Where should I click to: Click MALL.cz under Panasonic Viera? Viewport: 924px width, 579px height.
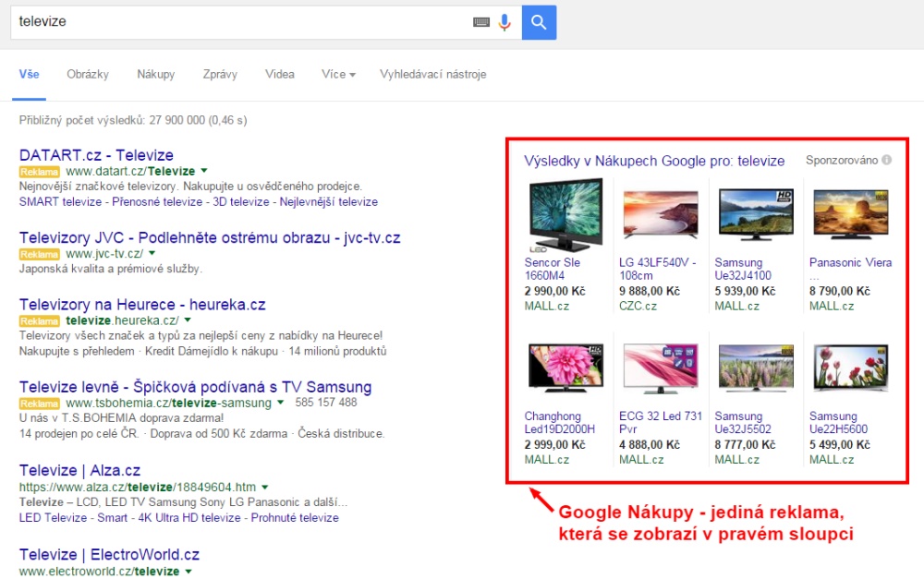(x=832, y=307)
